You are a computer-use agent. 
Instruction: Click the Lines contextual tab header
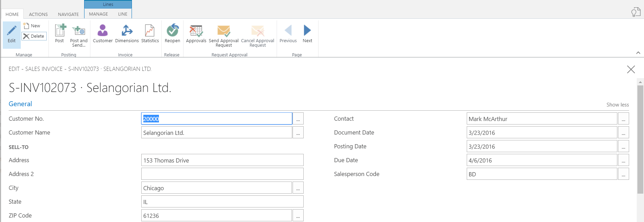pos(108,4)
